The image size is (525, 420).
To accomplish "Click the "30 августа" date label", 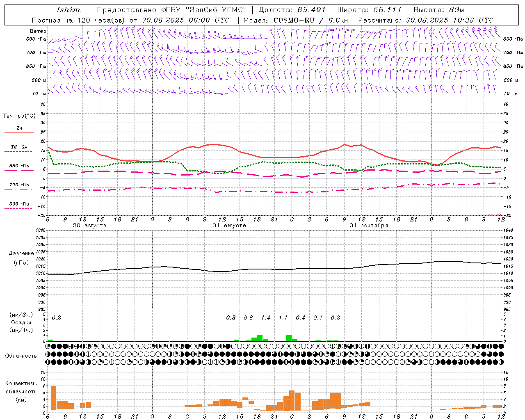I will (89, 226).
